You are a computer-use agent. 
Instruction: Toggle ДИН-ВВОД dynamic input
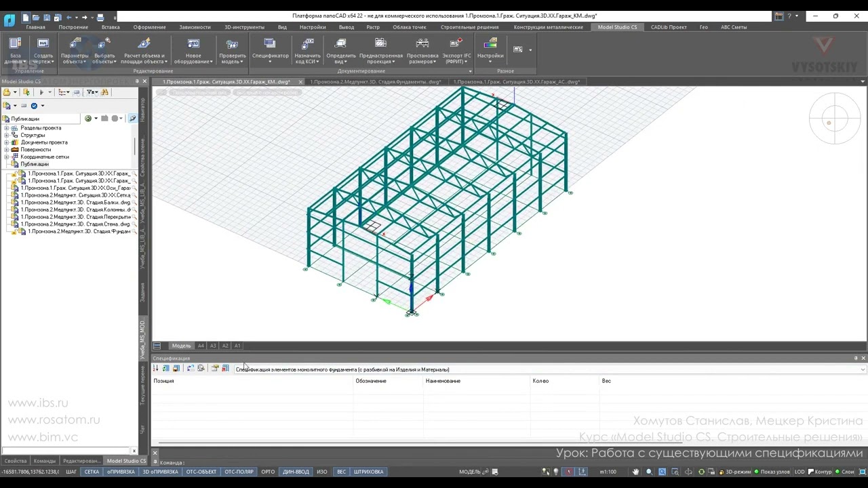(296, 472)
